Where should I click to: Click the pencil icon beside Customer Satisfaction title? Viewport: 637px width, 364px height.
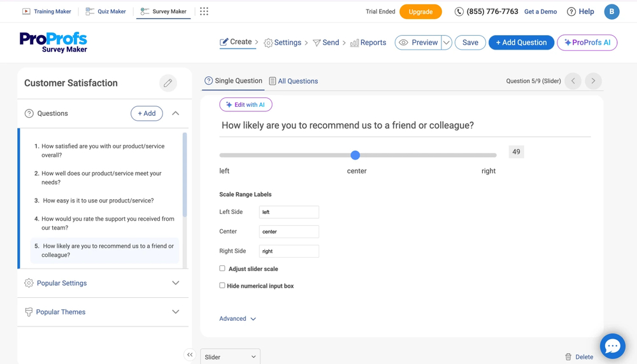click(168, 83)
